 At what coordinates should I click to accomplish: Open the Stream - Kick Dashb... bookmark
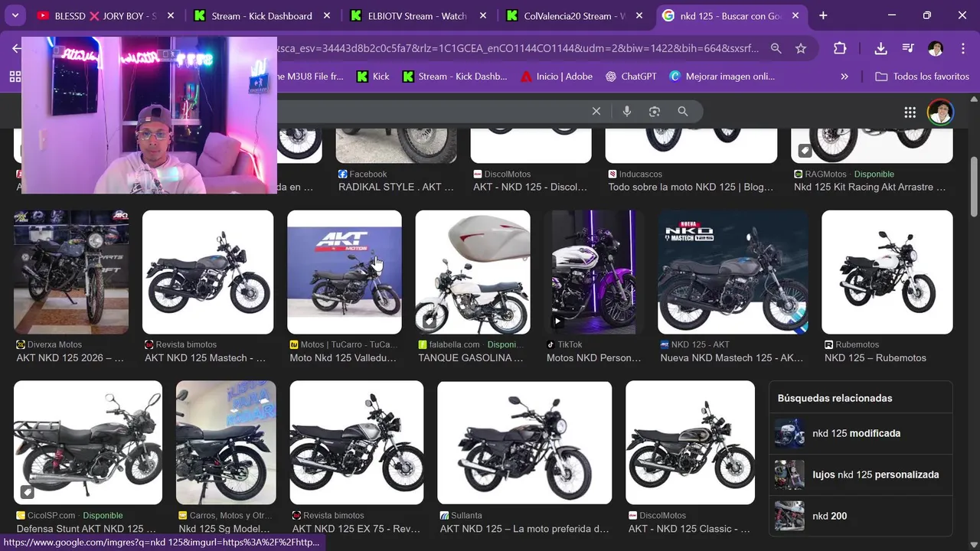pos(455,77)
